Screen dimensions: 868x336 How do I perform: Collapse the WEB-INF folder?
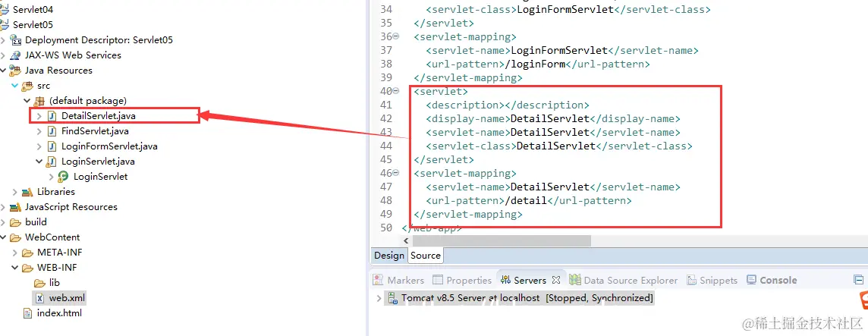[x=15, y=268]
